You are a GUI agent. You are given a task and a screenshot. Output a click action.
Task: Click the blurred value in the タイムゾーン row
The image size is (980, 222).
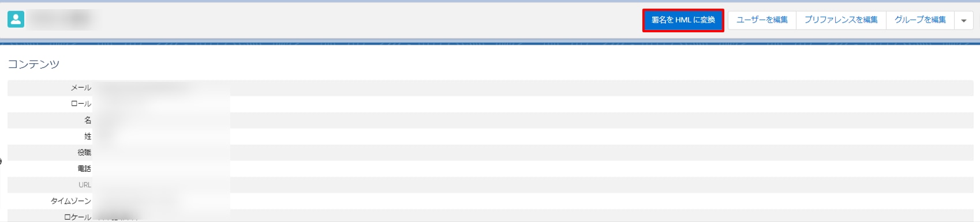click(x=136, y=201)
